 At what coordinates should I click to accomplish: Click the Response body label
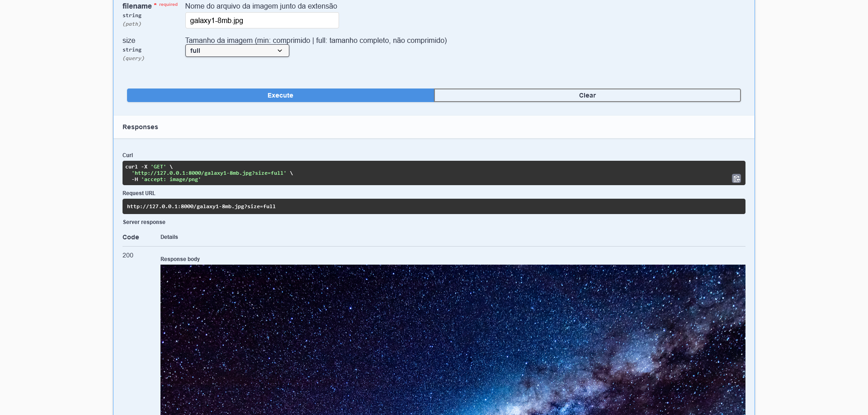(180, 259)
